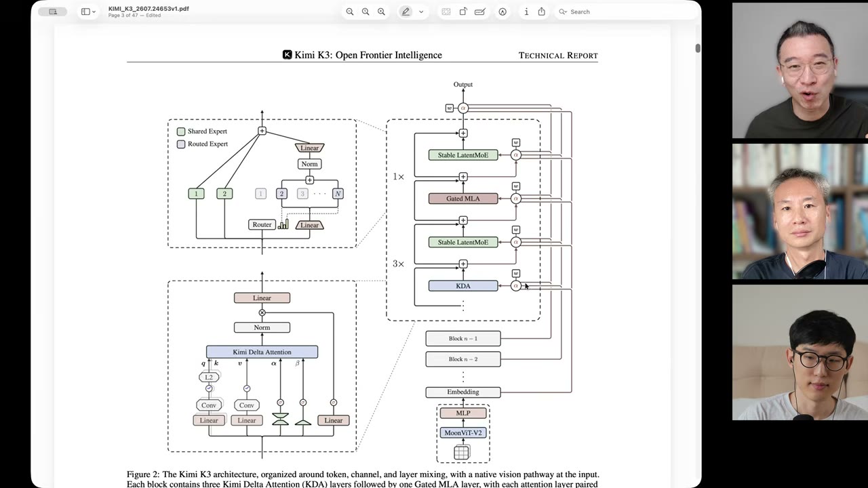The width and height of the screenshot is (868, 488).
Task: Share the PDF document
Action: (x=542, y=12)
